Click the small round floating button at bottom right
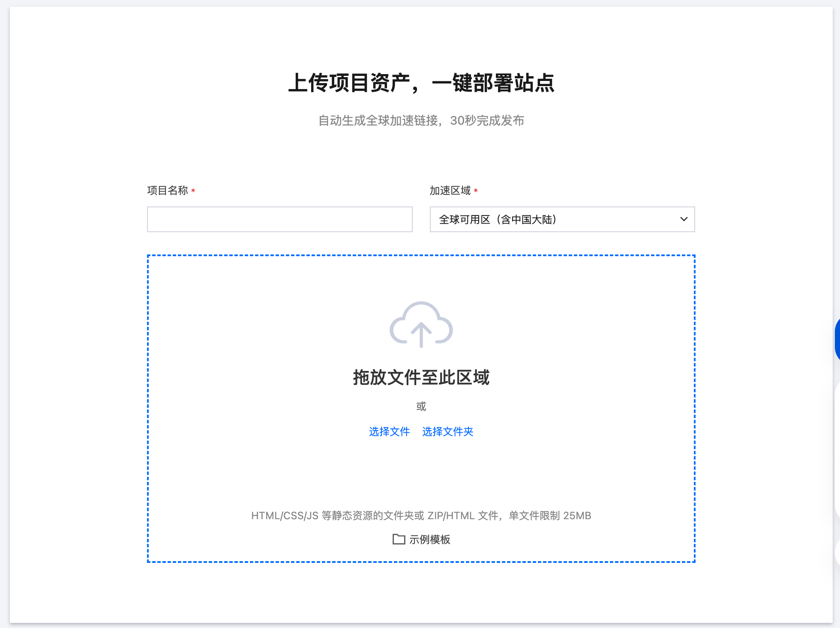Viewport: 840px width, 628px height. (x=837, y=553)
